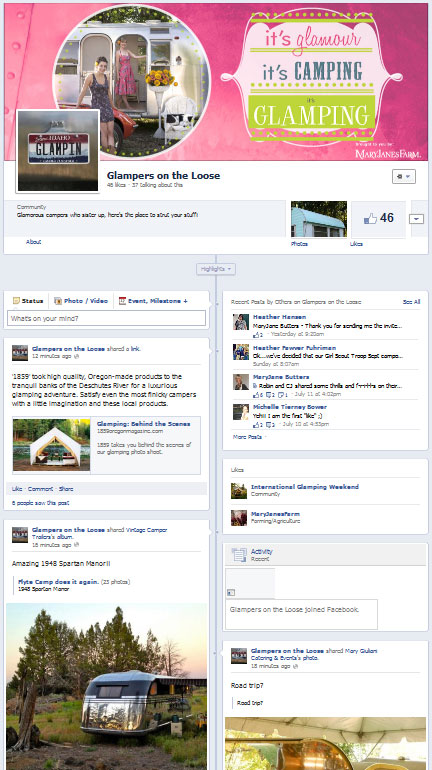Click the thumbs-up Likes box showing 46
This screenshot has height=770, width=432.
click(x=378, y=219)
